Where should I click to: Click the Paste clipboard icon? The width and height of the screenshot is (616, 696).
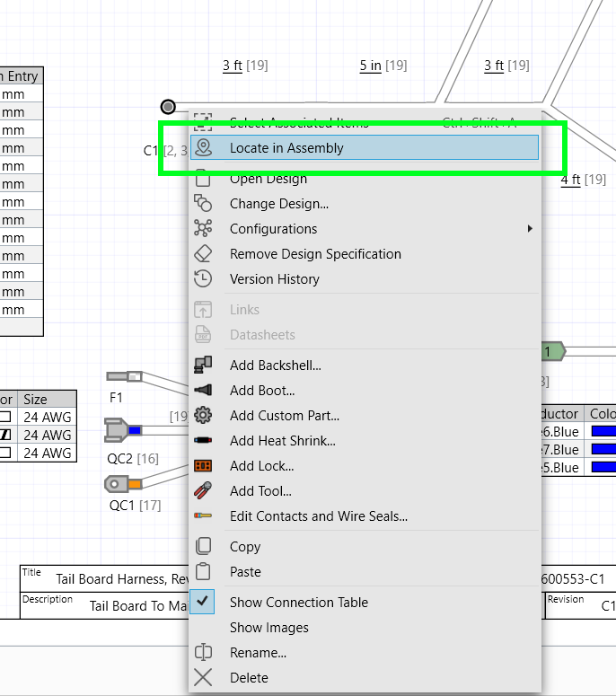click(203, 571)
